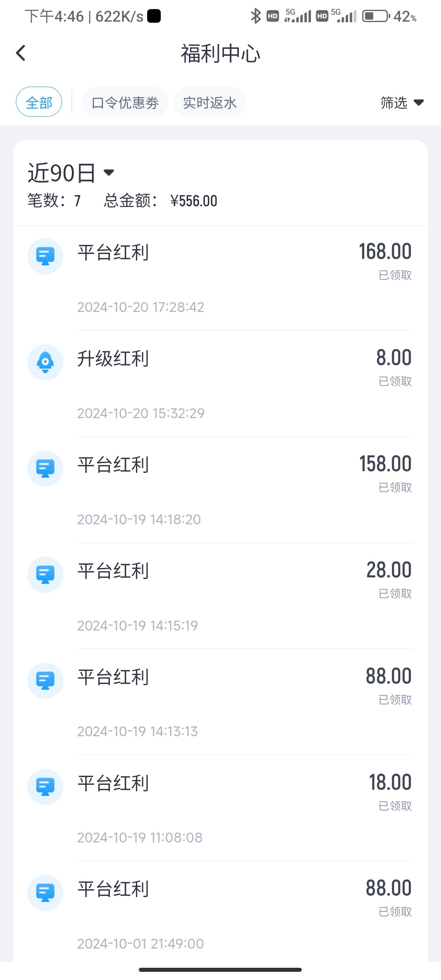Tap the 18.00 platform bonus monitor icon
The width and height of the screenshot is (441, 980).
coord(45,786)
